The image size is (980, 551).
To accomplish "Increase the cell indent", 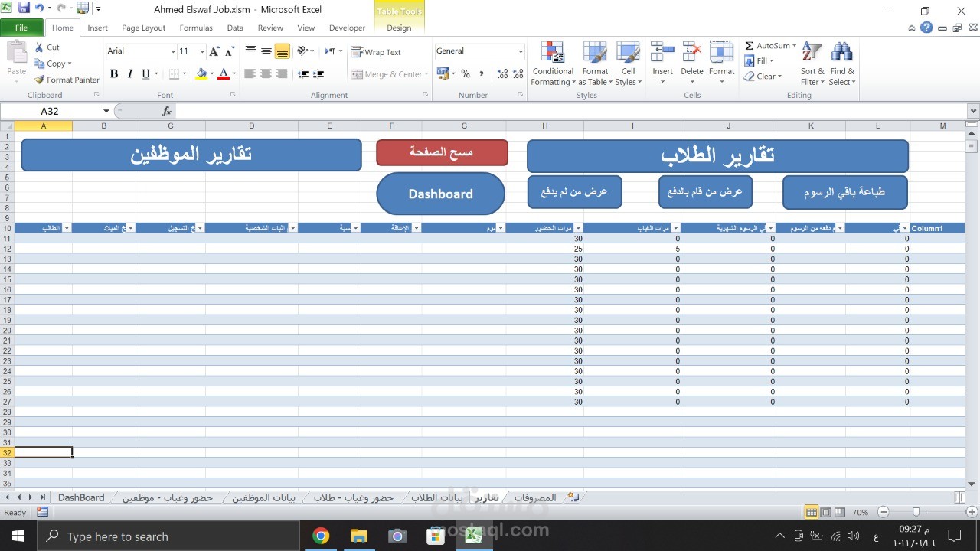I will tap(318, 74).
